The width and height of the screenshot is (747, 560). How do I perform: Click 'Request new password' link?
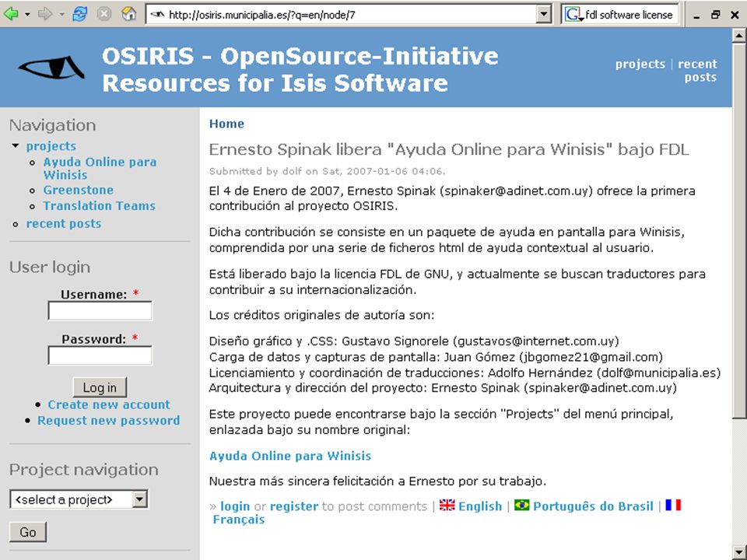[109, 421]
